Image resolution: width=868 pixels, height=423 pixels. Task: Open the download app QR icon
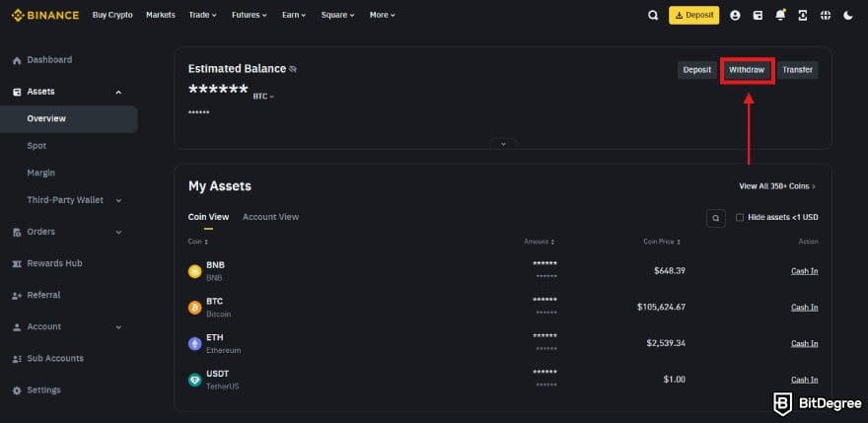coord(803,16)
